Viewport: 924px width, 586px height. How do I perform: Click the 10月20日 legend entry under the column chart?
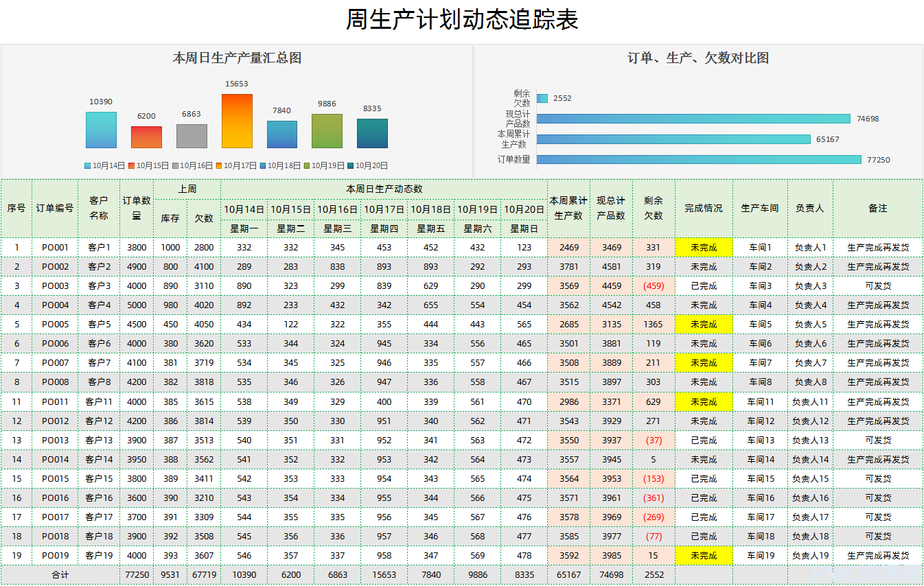click(367, 165)
